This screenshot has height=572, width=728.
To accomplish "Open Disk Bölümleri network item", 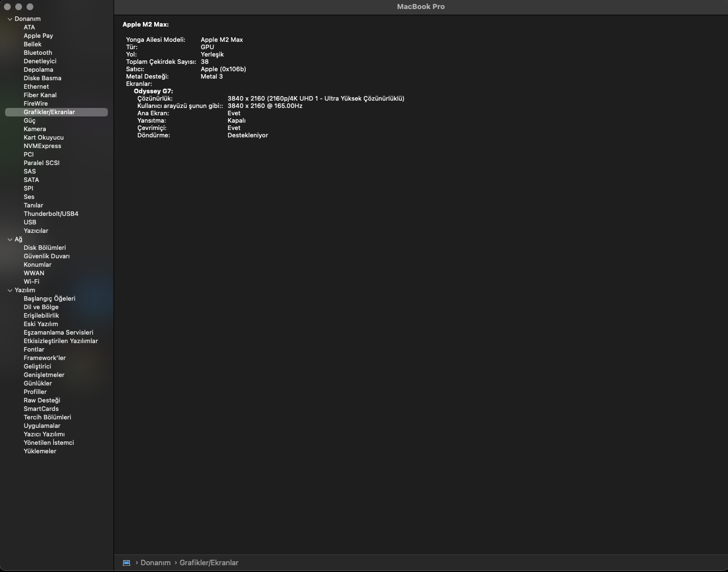I will 45,248.
